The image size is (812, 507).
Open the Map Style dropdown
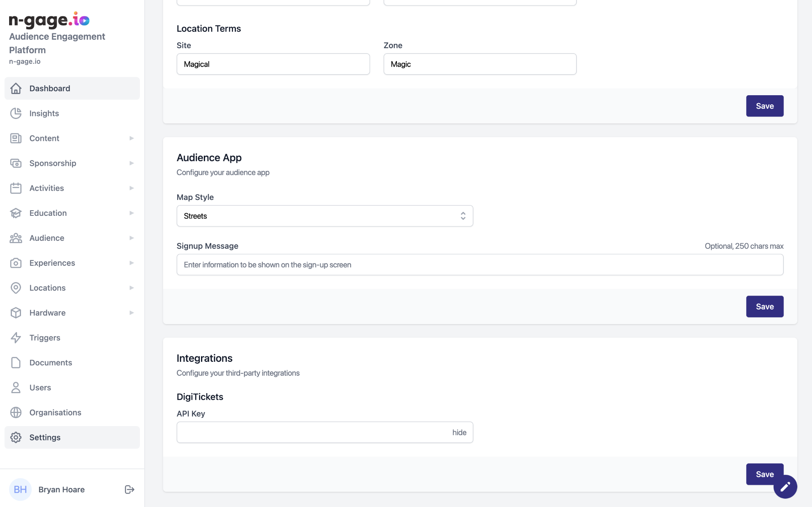tap(324, 216)
